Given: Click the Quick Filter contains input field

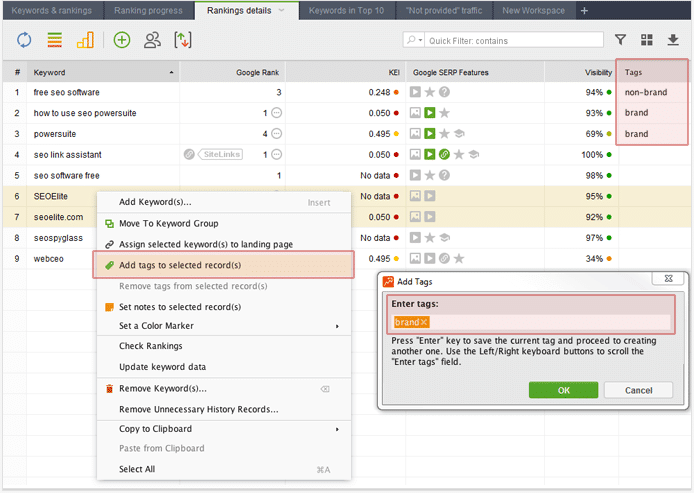Looking at the screenshot, I should [514, 40].
